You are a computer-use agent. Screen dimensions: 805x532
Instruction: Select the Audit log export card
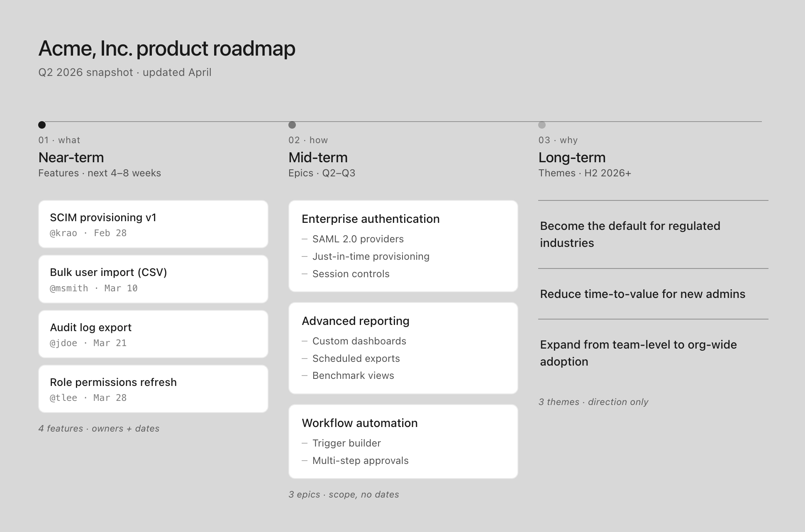point(153,334)
